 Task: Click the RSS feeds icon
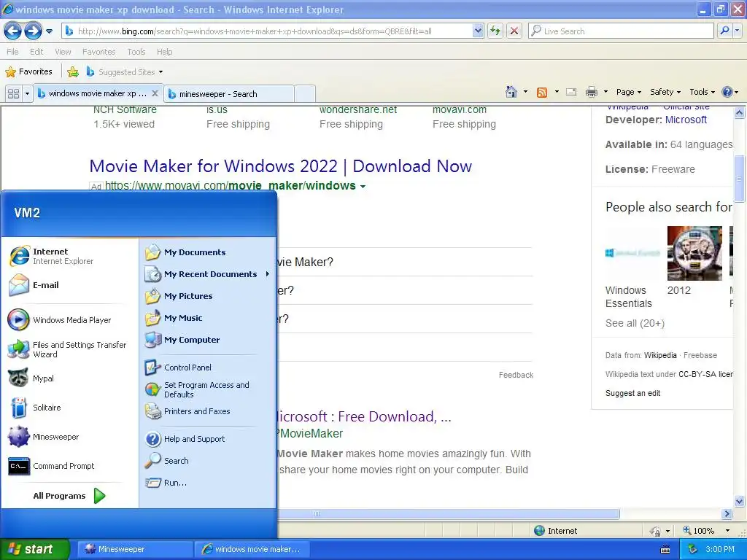coord(542,93)
